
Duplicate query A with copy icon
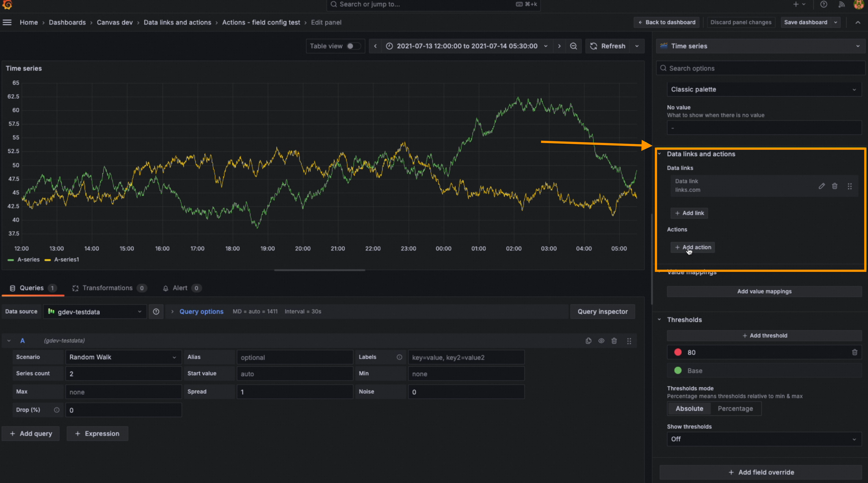pyautogui.click(x=588, y=341)
